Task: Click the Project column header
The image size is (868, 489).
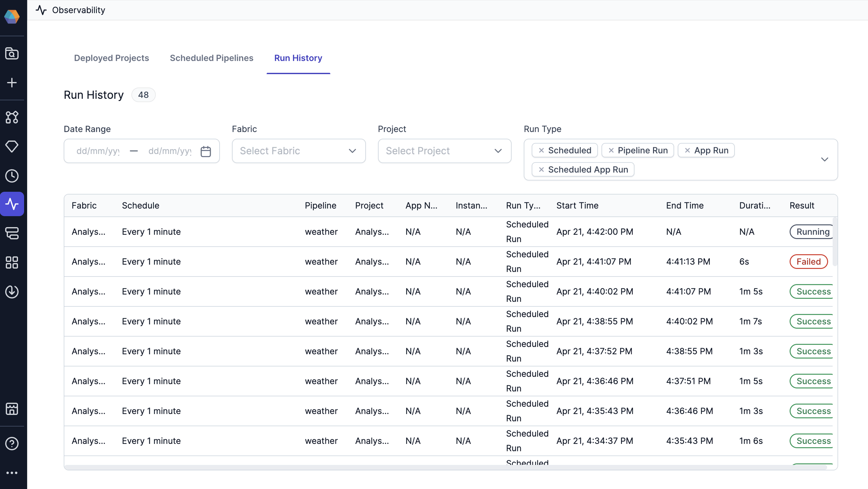Action: [369, 205]
